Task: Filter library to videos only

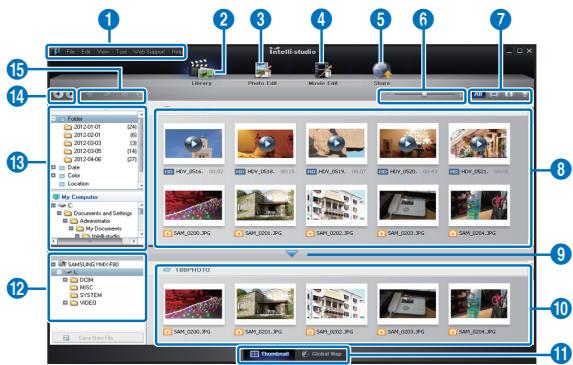Action: coord(509,94)
